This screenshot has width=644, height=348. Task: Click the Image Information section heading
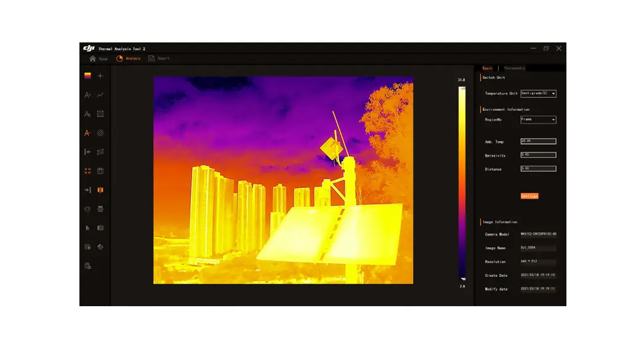coord(500,222)
